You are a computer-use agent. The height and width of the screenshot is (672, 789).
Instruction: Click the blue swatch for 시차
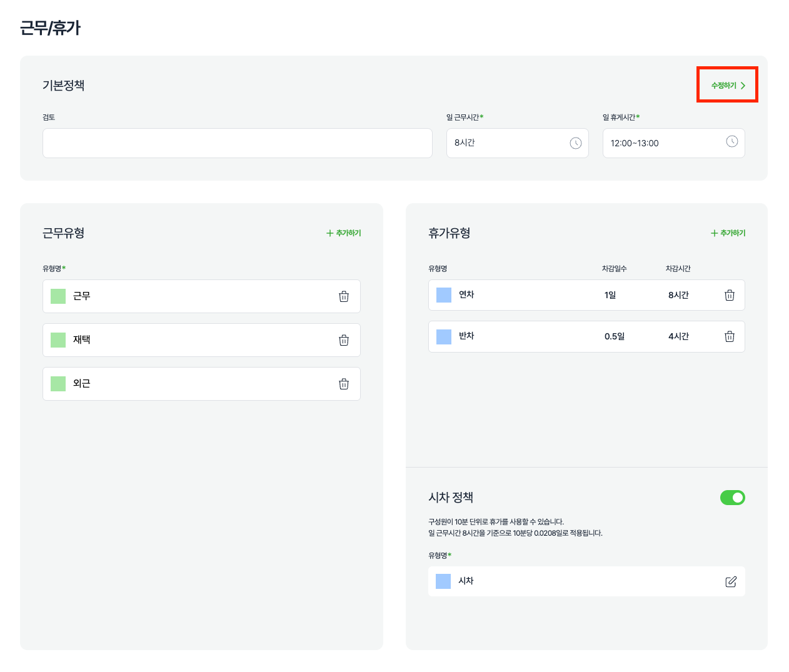pos(443,581)
